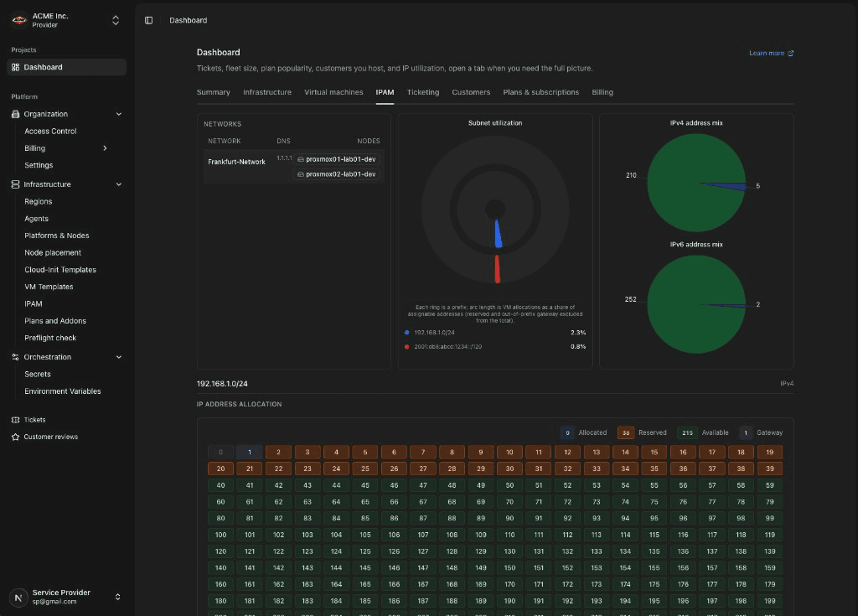Open Preflight check page
The image size is (858, 616).
[x=50, y=338]
